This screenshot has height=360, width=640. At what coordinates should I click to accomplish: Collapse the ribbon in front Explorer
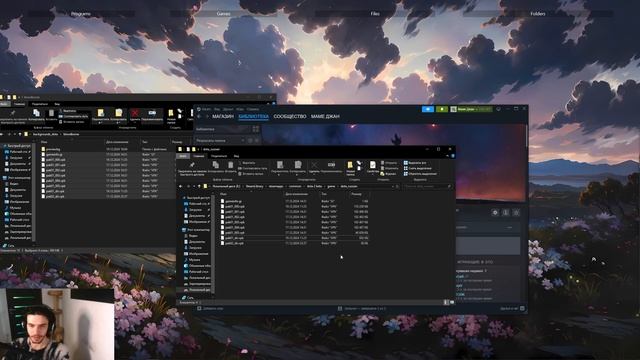coord(447,156)
